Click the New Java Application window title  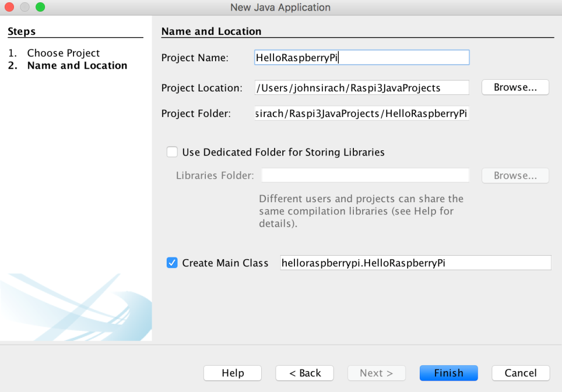pos(280,8)
